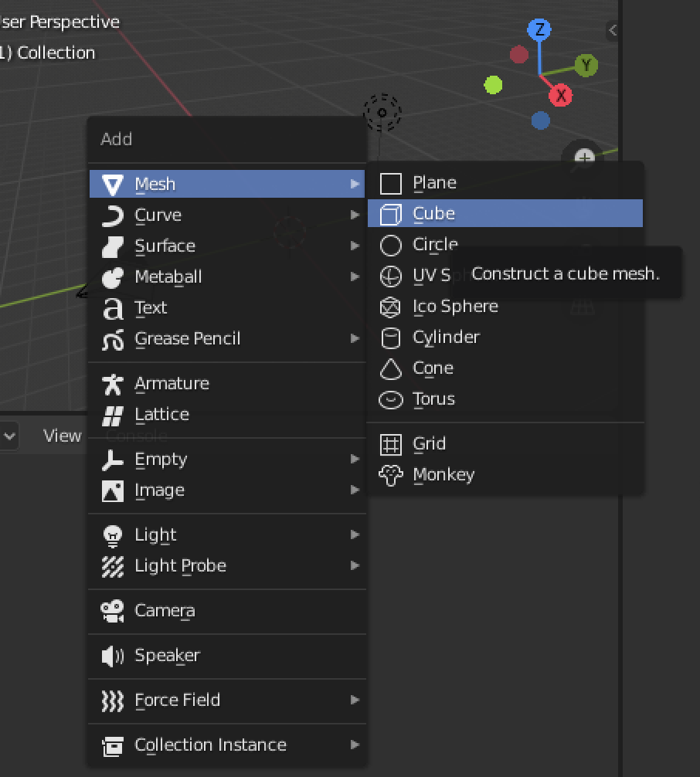Click the blue Z axis gizmo
The height and width of the screenshot is (777, 700).
click(539, 29)
